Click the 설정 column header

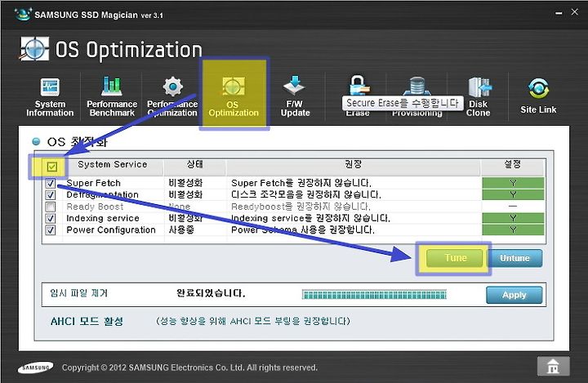(512, 164)
